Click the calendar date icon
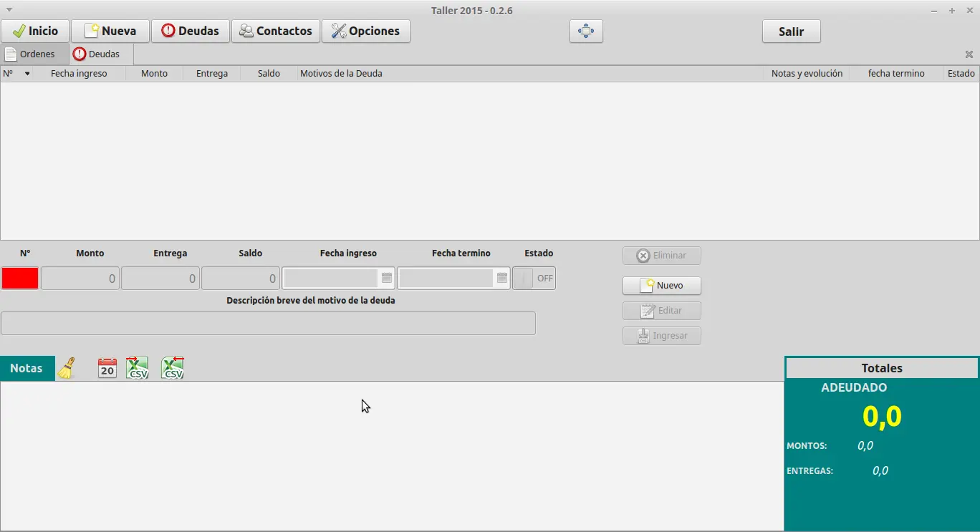The height and width of the screenshot is (532, 980). coord(107,368)
